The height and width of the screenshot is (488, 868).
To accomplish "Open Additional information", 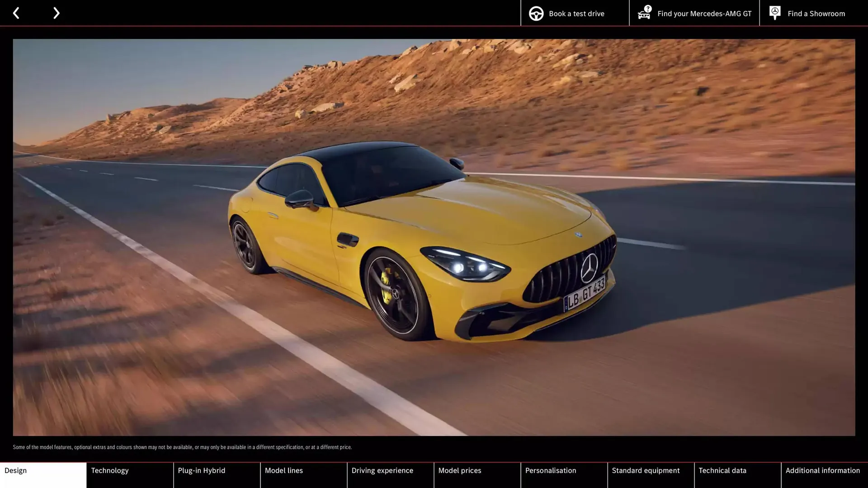I will [823, 470].
